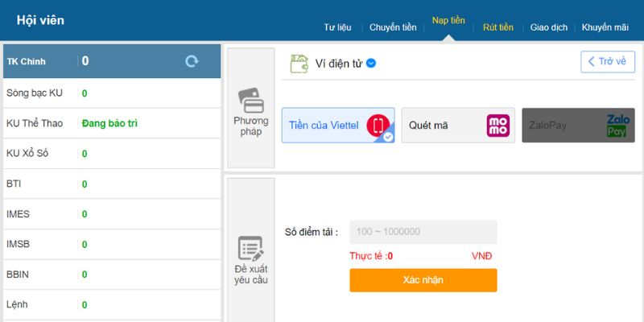Open the Chuyển tiền tab
Image resolution: width=644 pixels, height=322 pixels.
pos(393,27)
